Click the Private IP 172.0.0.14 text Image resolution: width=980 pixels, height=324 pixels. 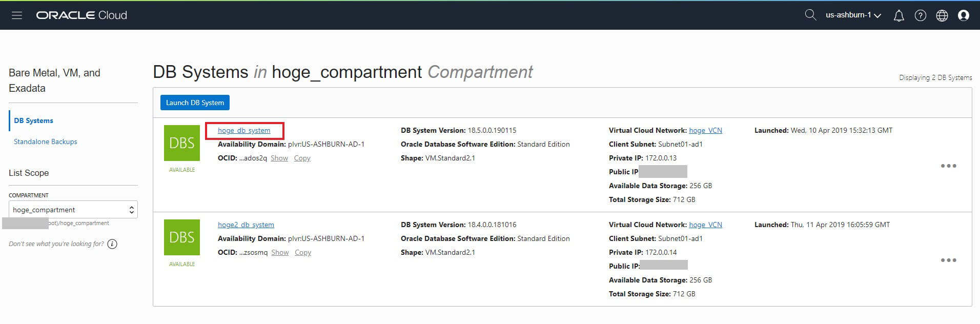(x=643, y=252)
